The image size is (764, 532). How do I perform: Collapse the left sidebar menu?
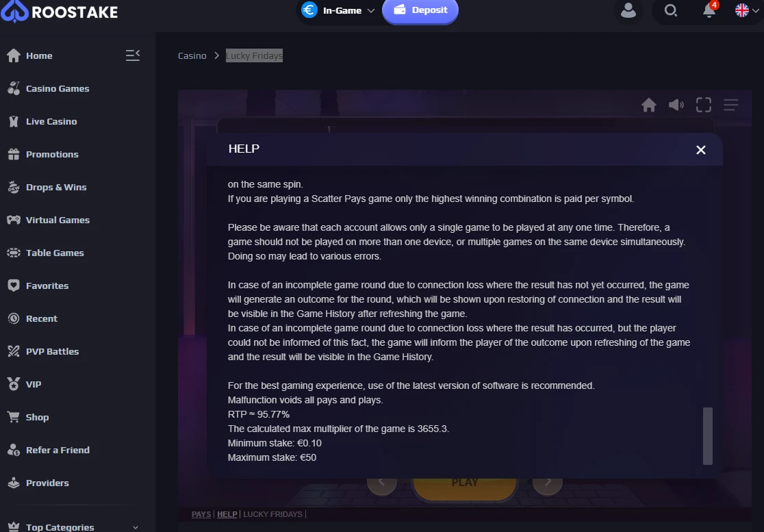(x=133, y=55)
